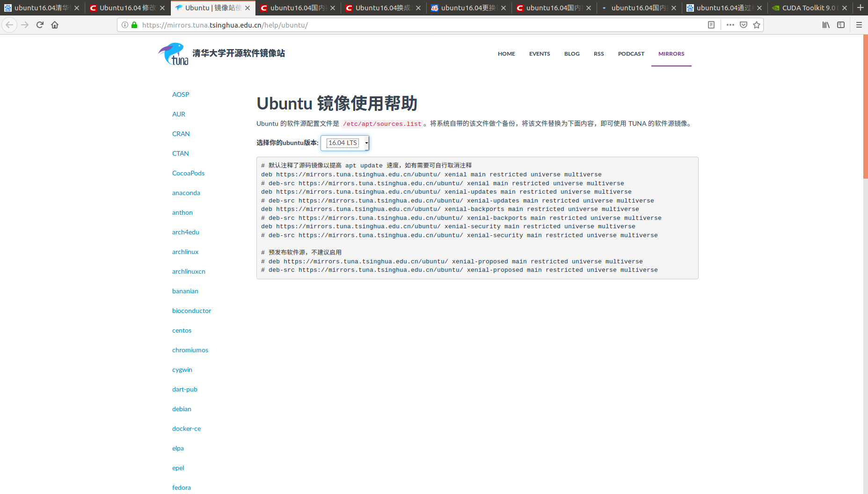The image size is (868, 494).
Task: Open the browser home page icon
Action: point(55,25)
